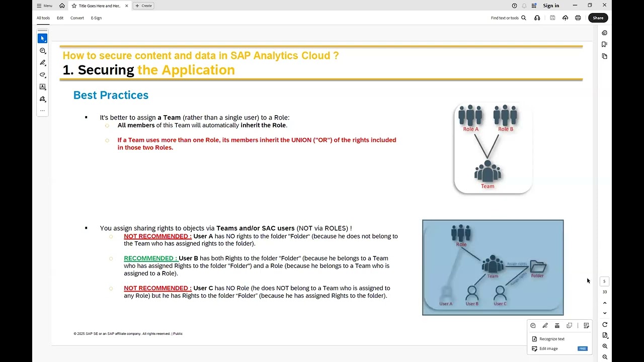Open the Notifications bell

[524, 6]
